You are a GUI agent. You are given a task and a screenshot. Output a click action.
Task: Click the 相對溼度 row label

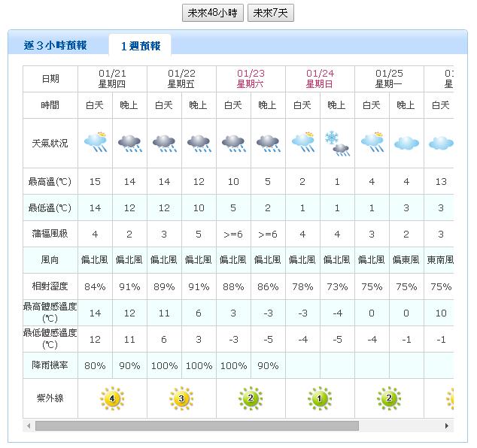pyautogui.click(x=50, y=286)
